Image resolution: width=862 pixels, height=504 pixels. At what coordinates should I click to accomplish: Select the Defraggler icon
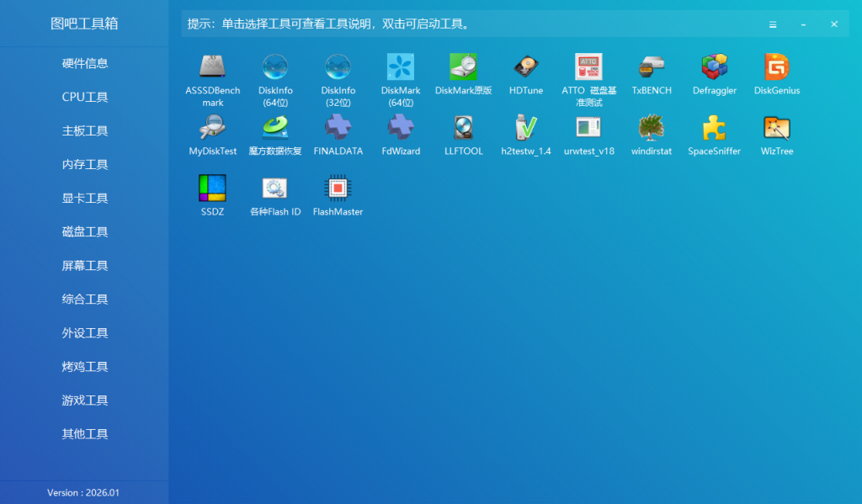(x=715, y=67)
